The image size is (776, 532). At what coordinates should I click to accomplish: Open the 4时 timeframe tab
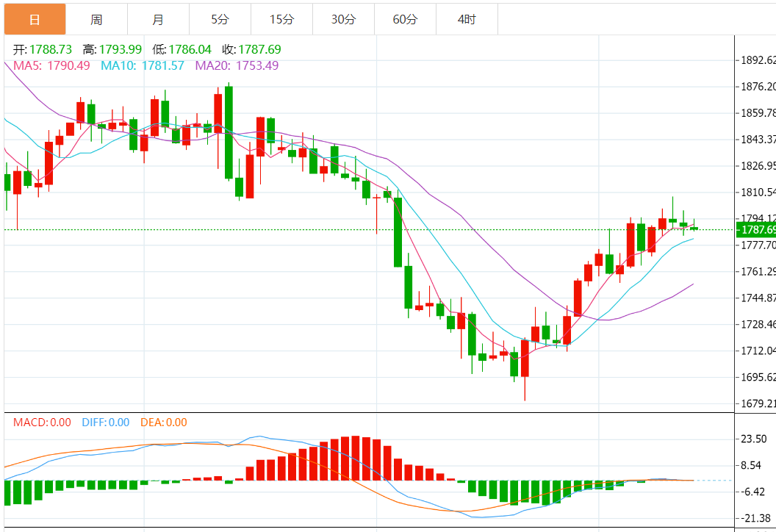[467, 19]
